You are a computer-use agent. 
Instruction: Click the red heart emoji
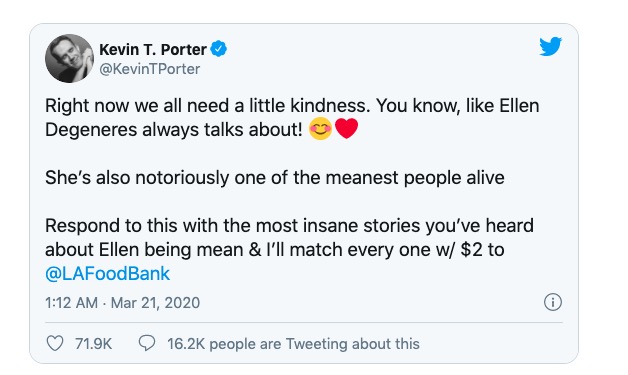click(346, 129)
